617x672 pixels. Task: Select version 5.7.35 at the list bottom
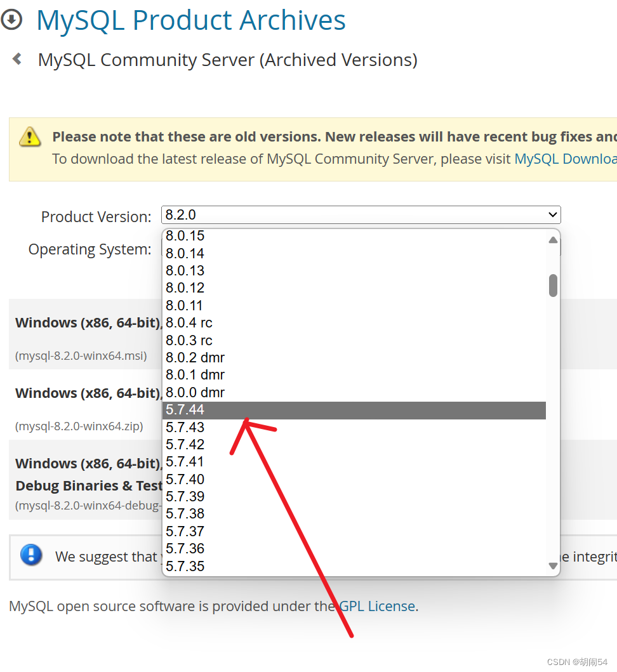tap(185, 565)
